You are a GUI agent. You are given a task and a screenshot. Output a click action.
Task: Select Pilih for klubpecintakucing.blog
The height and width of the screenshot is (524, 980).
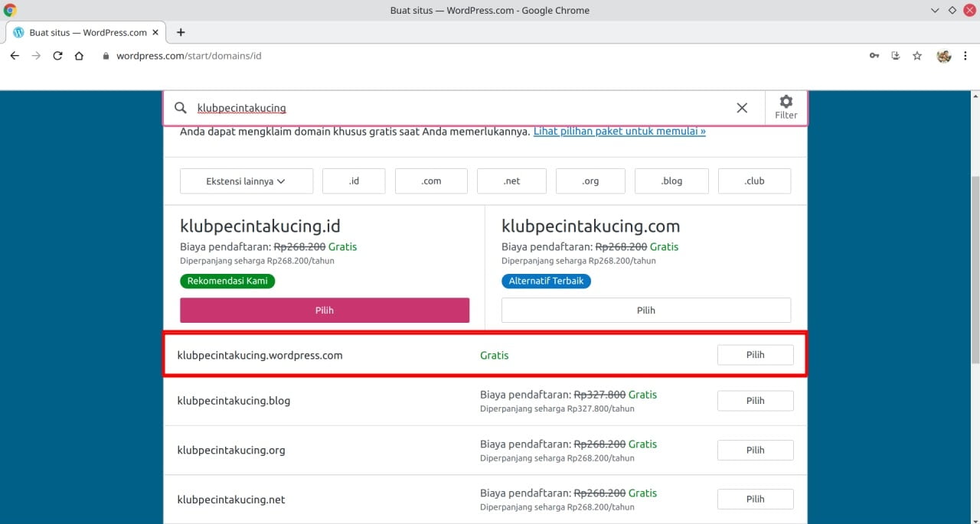(x=756, y=401)
